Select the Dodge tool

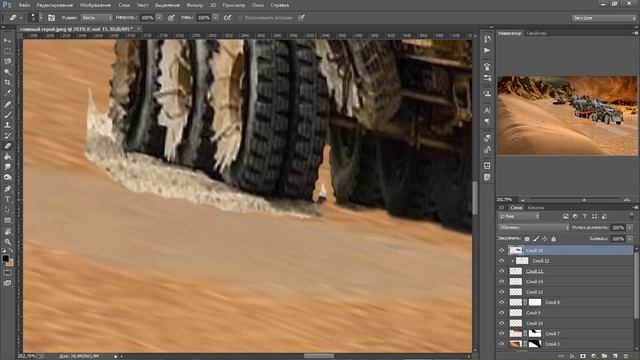(7, 178)
